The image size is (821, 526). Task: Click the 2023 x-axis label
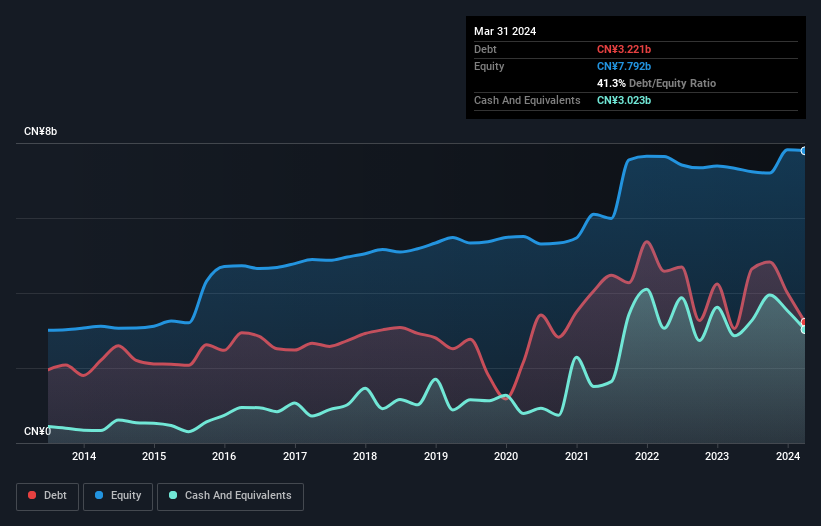pos(717,456)
